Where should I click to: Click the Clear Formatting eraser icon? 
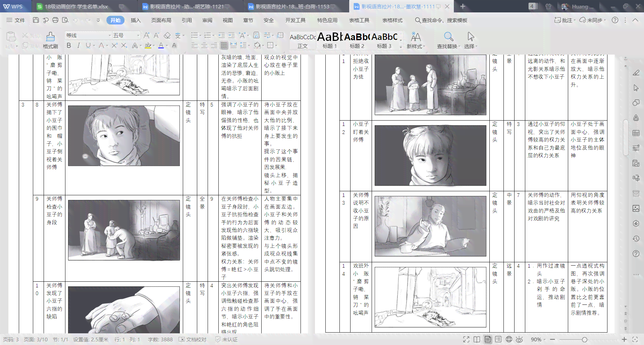(x=167, y=35)
